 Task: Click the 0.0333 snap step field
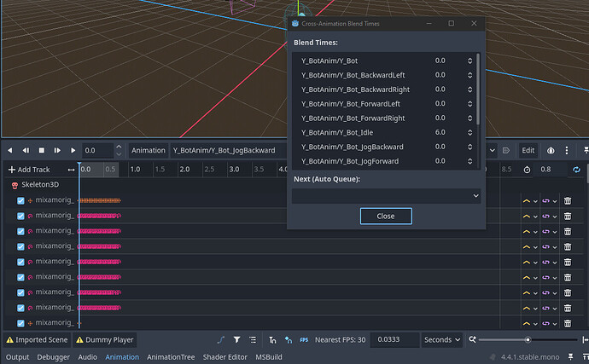(x=394, y=339)
